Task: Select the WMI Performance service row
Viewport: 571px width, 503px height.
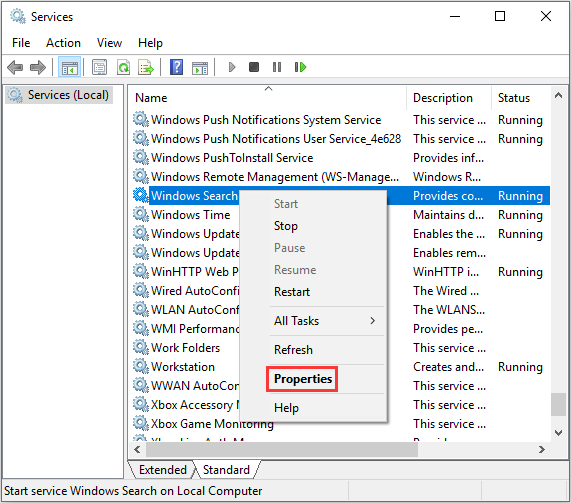Action: pyautogui.click(x=195, y=329)
